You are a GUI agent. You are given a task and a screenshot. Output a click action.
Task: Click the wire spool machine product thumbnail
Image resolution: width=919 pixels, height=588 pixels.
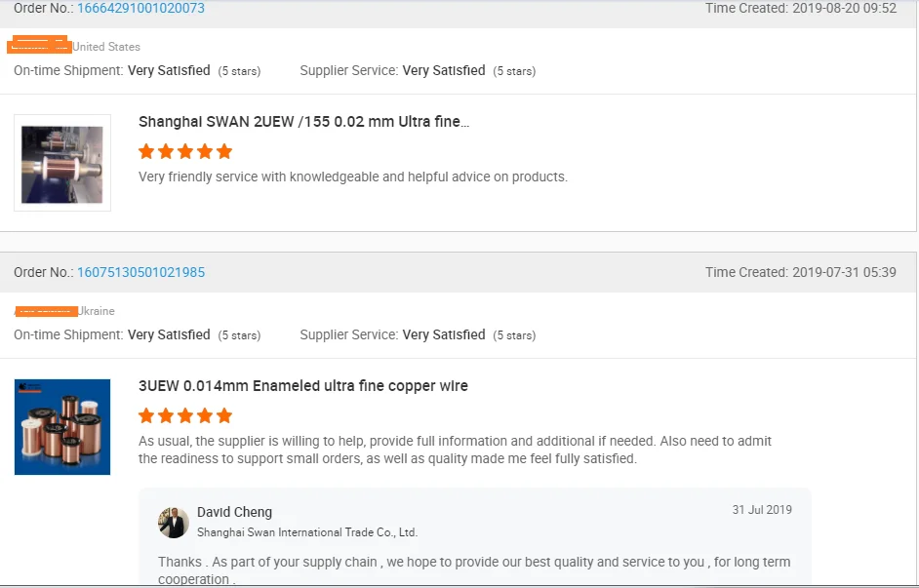point(62,163)
